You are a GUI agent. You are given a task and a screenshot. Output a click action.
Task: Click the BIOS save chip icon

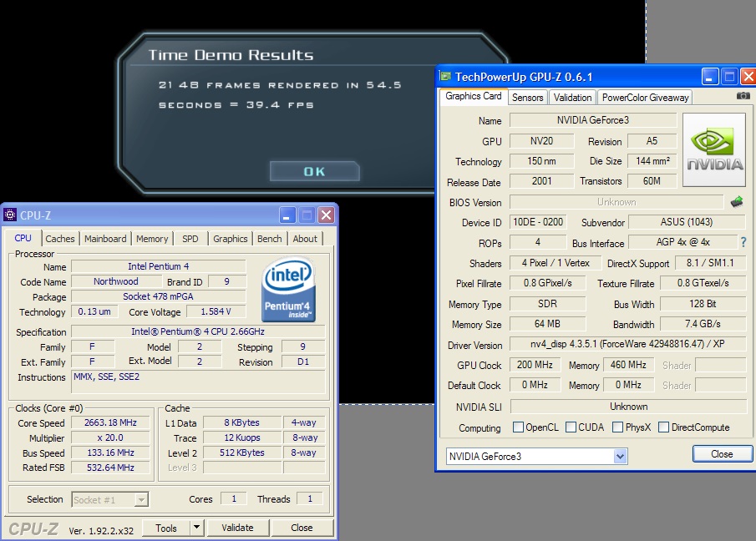(x=737, y=202)
